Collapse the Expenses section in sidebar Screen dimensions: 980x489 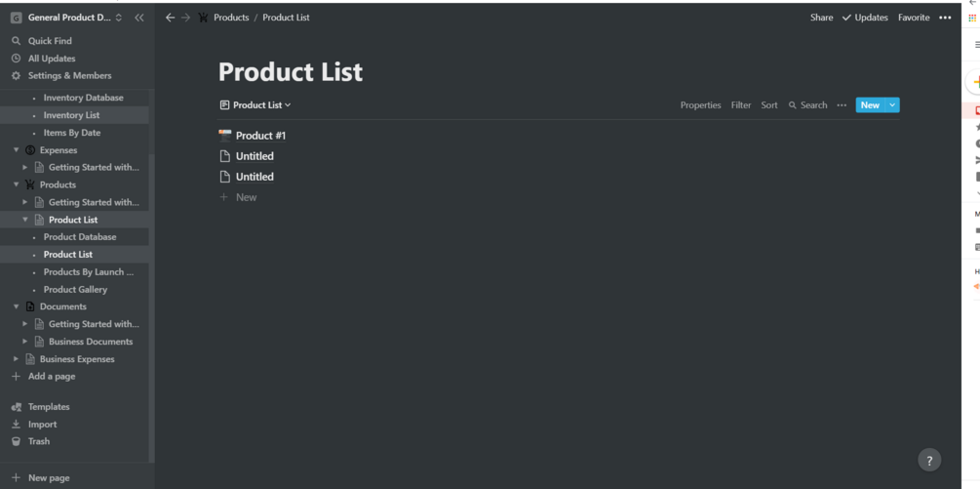[x=16, y=150]
